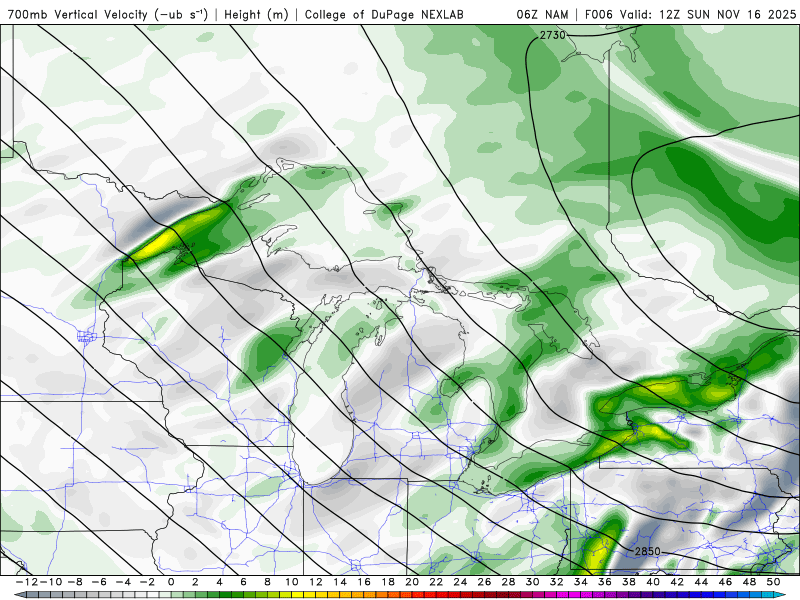Click the 28 value on the color scale
This screenshot has height=600, width=800.
point(508,582)
